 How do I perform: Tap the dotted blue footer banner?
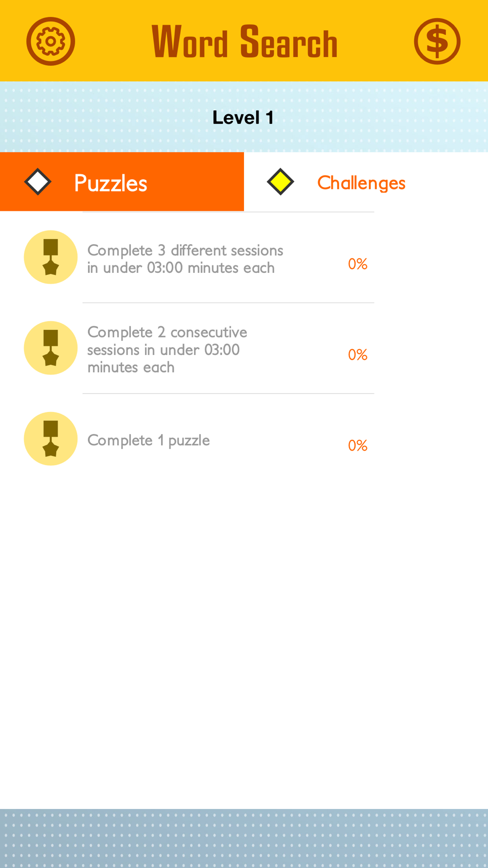pyautogui.click(x=244, y=838)
